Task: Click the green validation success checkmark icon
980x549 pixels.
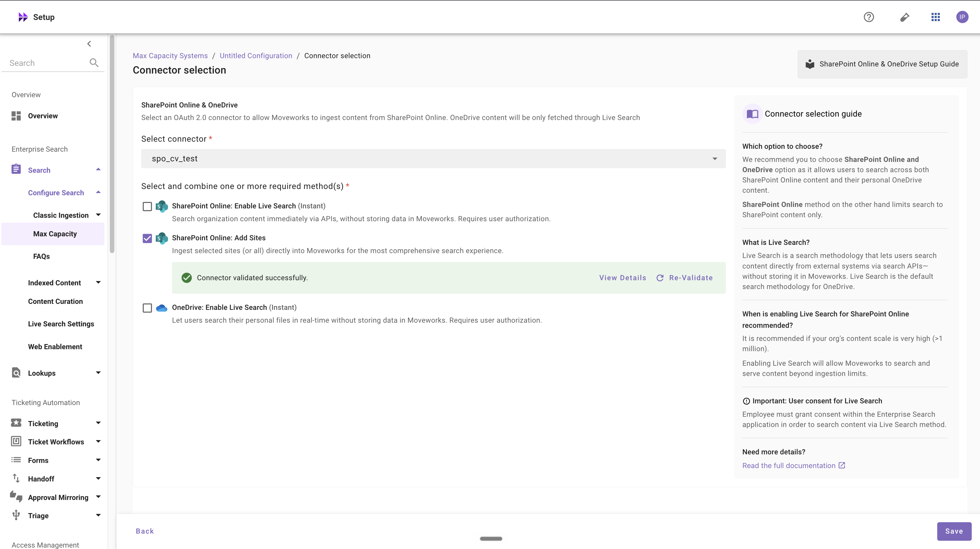Action: 187,278
